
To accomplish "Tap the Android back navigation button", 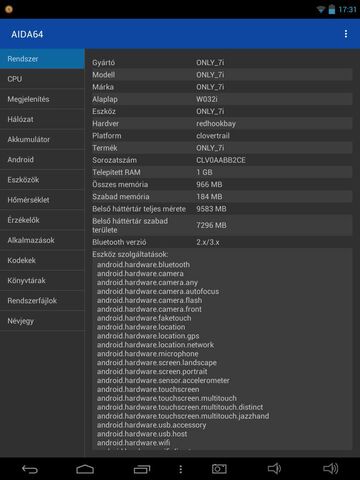I will coord(30,469).
